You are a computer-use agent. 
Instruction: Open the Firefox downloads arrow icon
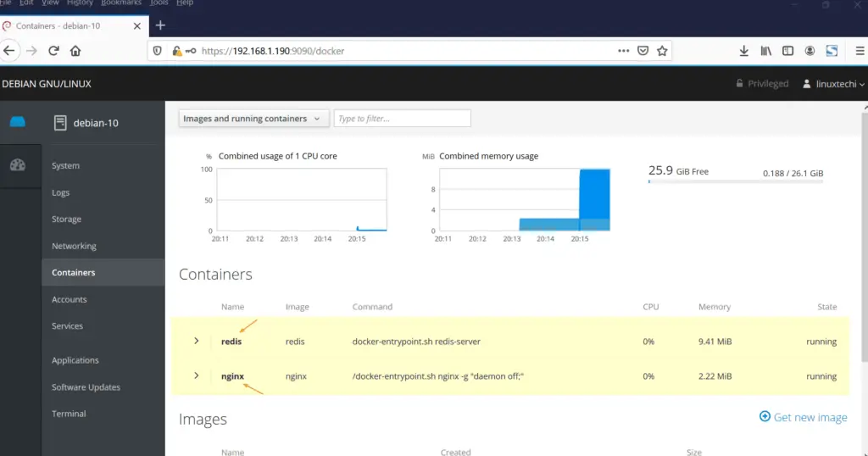point(743,51)
